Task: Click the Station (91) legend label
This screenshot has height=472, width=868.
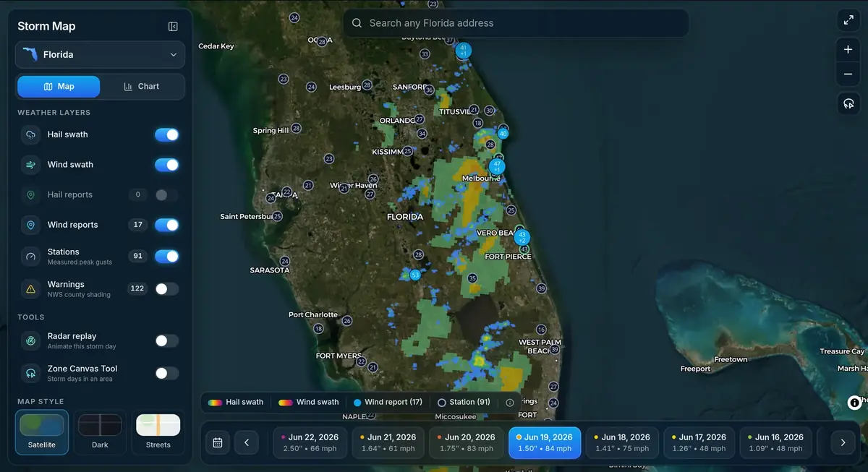Action: [469, 403]
